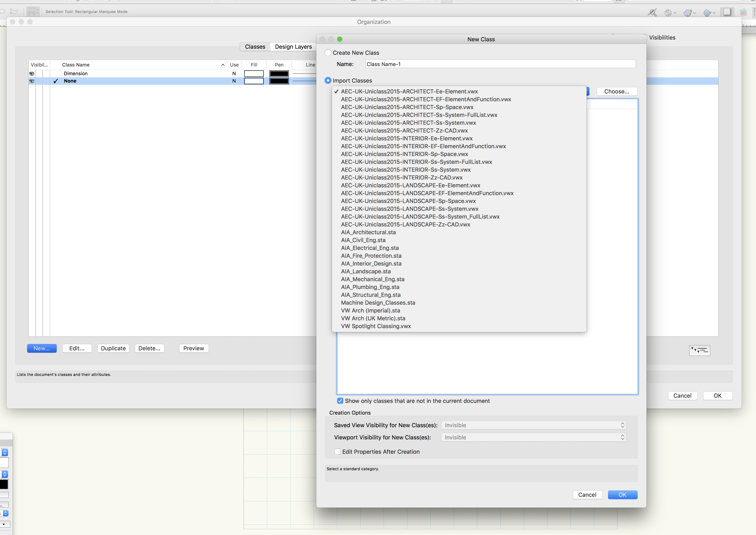Toggle visibility eye of Dimension class

[x=32, y=73]
